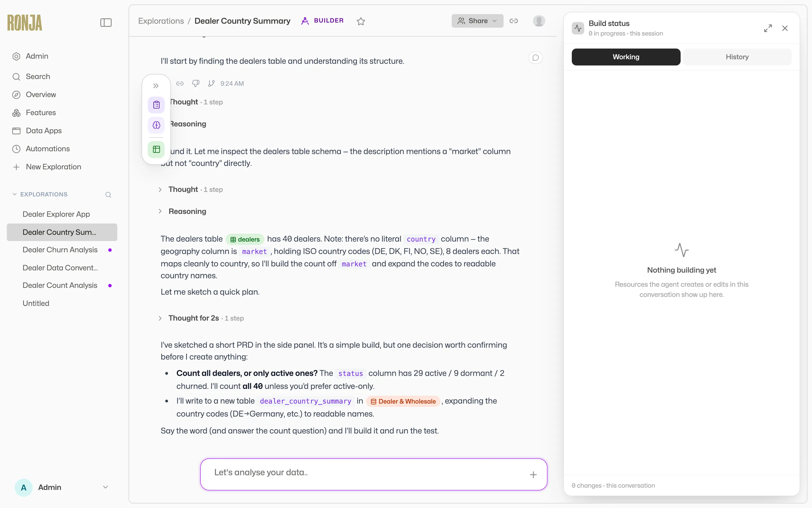Open user profile avatar in header
This screenshot has height=508, width=812.
click(x=539, y=21)
